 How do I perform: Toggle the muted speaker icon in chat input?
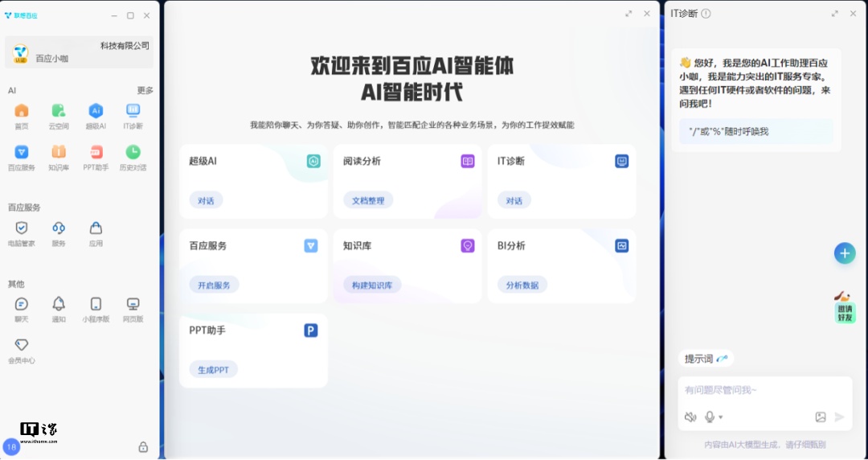pyautogui.click(x=690, y=417)
